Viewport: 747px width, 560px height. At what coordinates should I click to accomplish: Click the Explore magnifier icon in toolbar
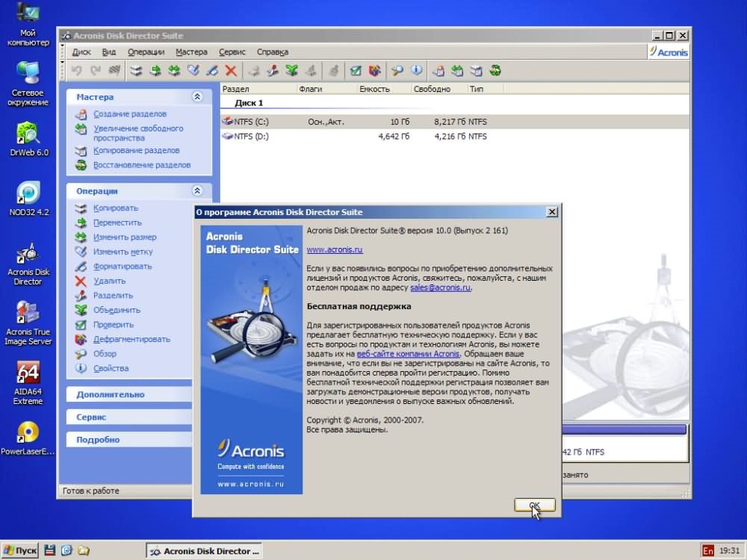397,71
